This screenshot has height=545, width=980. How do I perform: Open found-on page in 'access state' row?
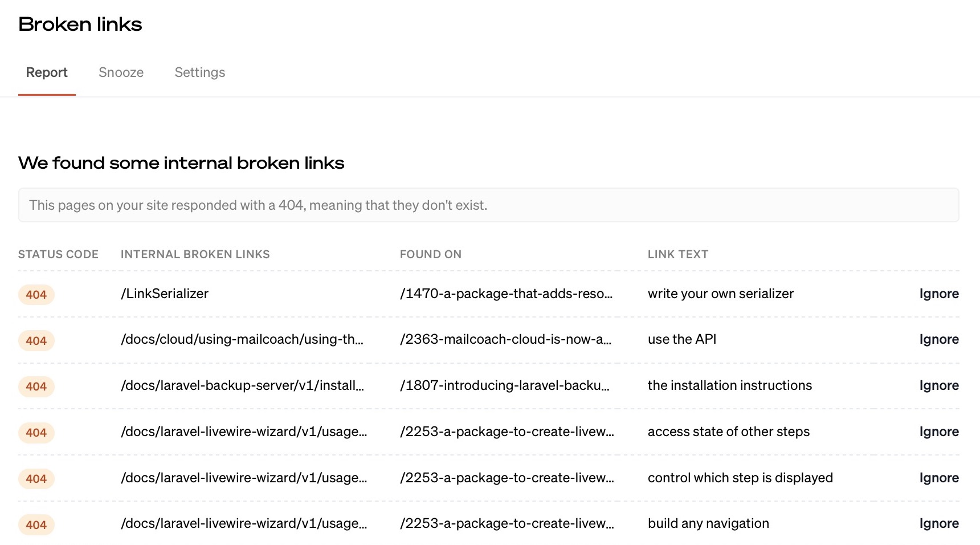[507, 432]
